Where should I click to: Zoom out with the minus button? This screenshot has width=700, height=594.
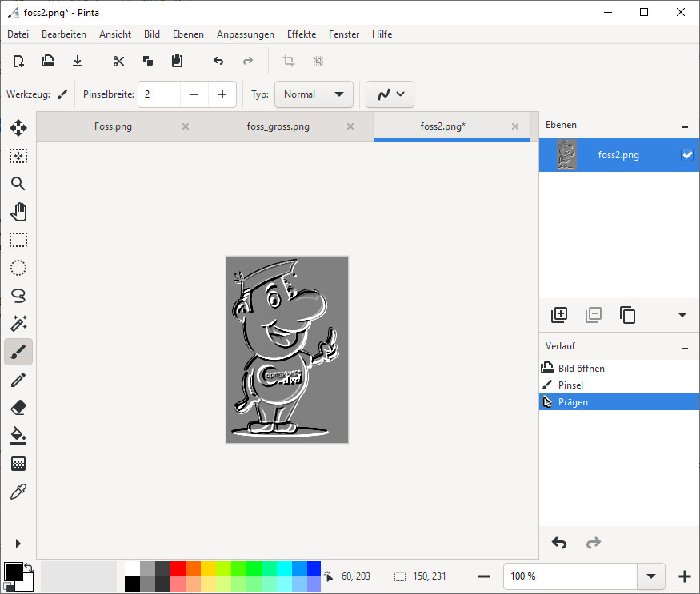tap(483, 576)
